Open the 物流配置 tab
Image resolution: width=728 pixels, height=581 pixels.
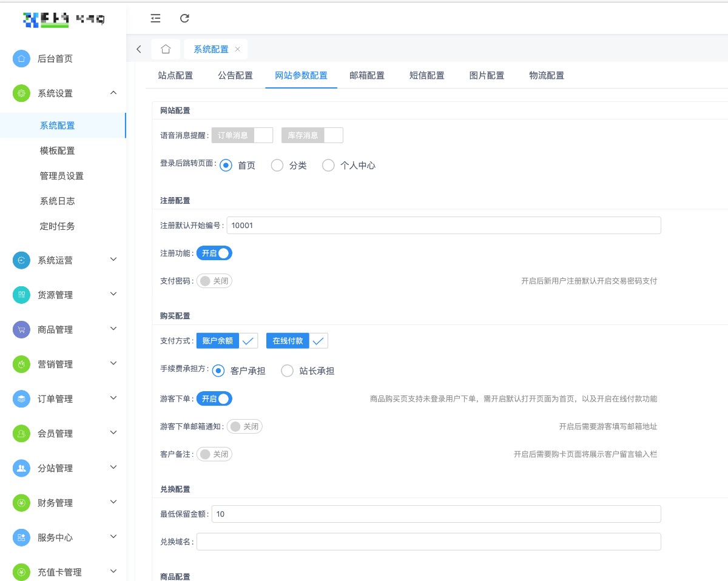[x=547, y=76]
